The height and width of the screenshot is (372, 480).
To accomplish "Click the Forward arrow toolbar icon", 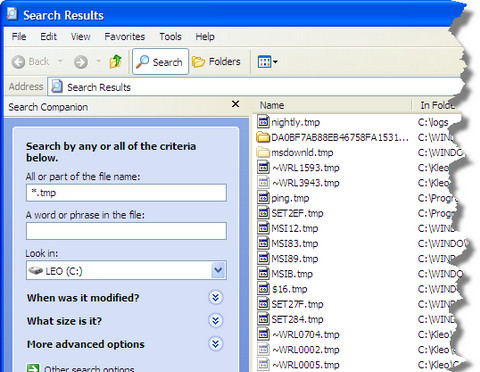I will point(81,62).
